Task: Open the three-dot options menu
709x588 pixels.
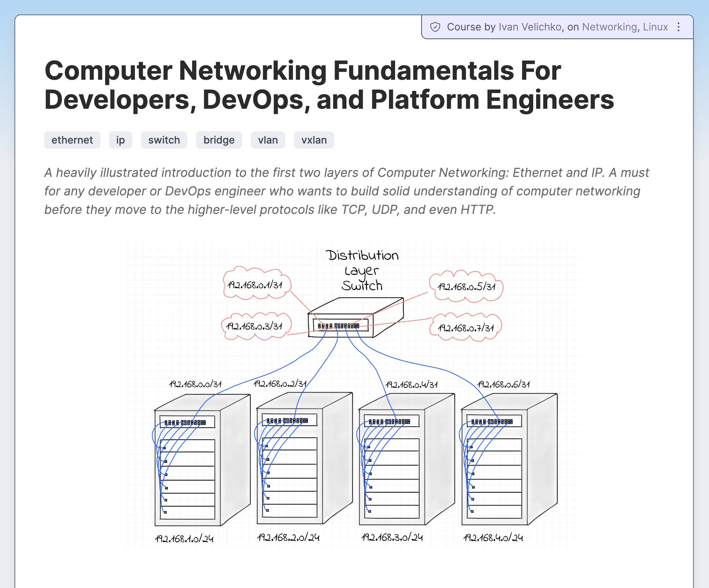Action: tap(679, 27)
